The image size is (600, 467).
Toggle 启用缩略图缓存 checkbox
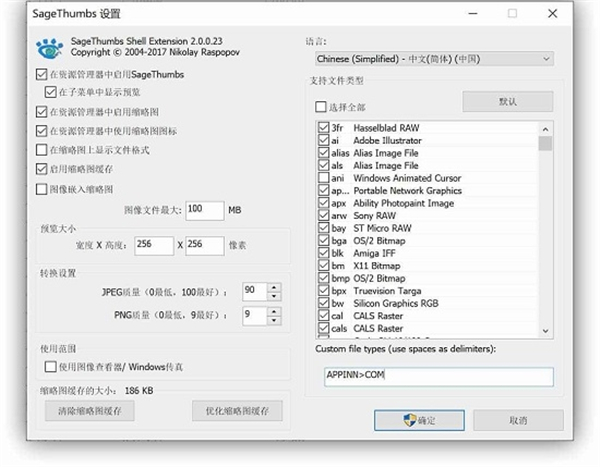41,169
